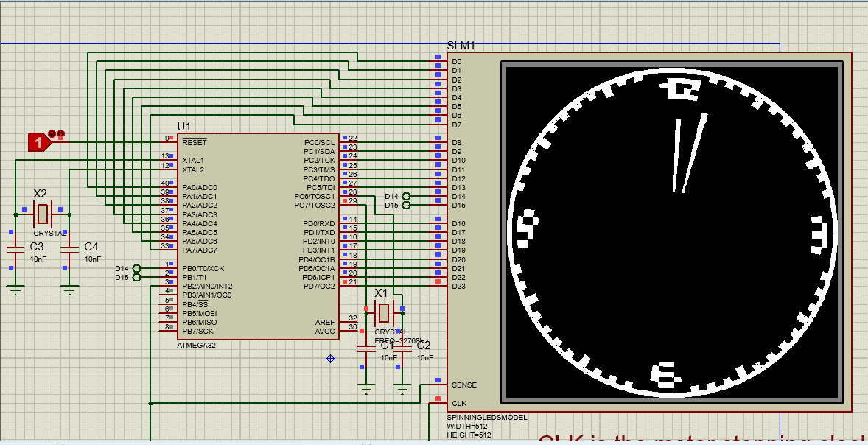
Task: Click pin number 22 beside PC0/SCL
Action: pyautogui.click(x=353, y=139)
